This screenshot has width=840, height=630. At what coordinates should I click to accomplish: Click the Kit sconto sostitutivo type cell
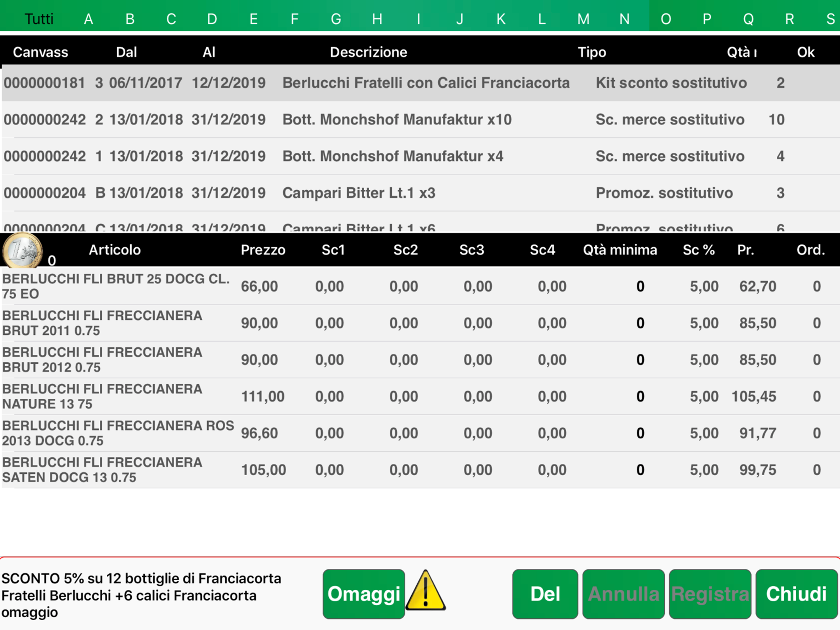point(671,83)
